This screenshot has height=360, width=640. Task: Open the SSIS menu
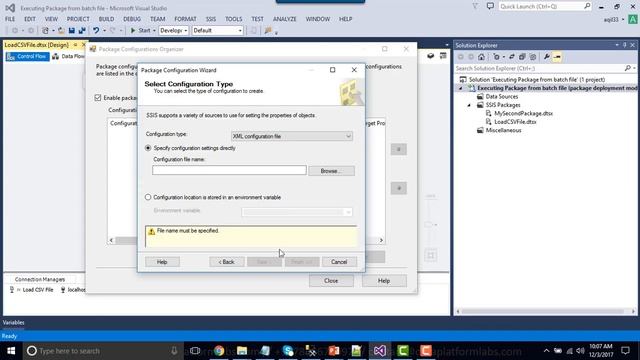(x=211, y=19)
